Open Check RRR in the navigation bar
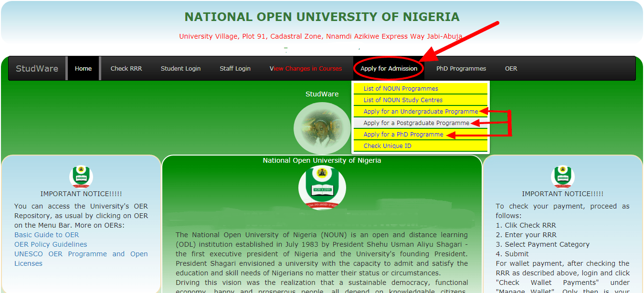 (x=127, y=68)
